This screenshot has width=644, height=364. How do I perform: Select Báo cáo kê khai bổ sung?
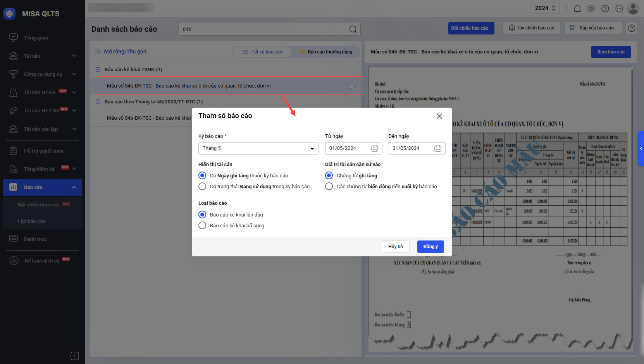[202, 226]
